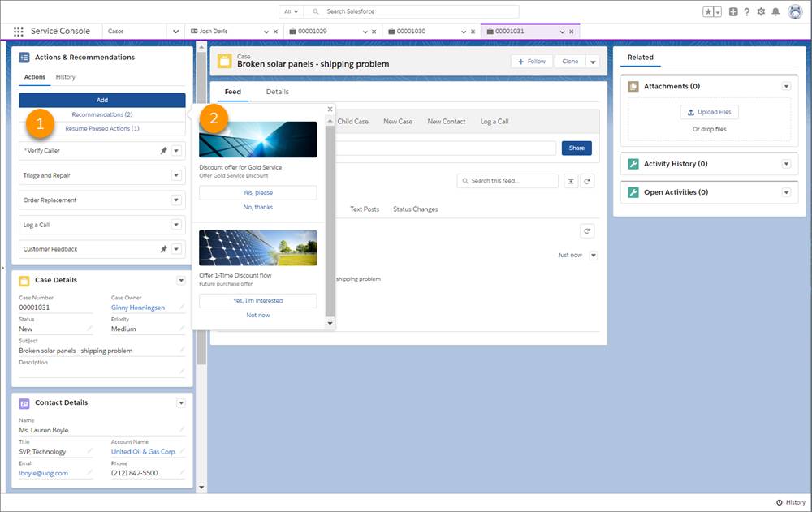
Task: Click the feed density icon beside feed search
Action: tap(572, 180)
